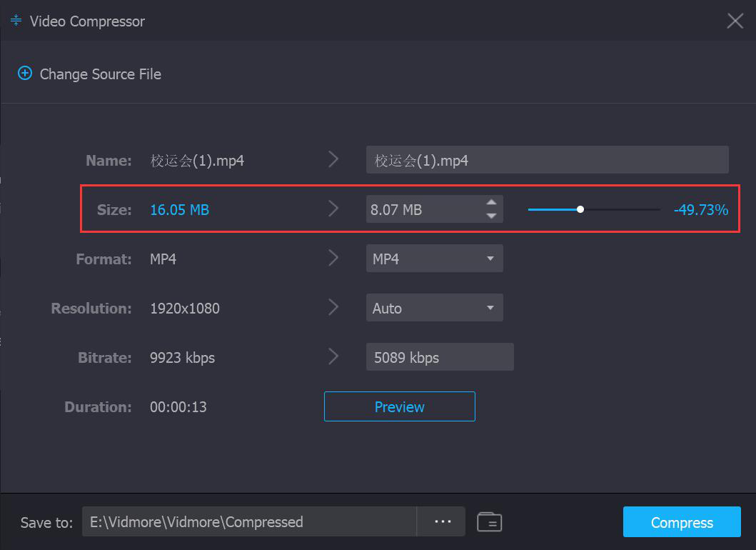Click the Save to path field
Viewport: 756px width, 550px height.
(x=249, y=522)
